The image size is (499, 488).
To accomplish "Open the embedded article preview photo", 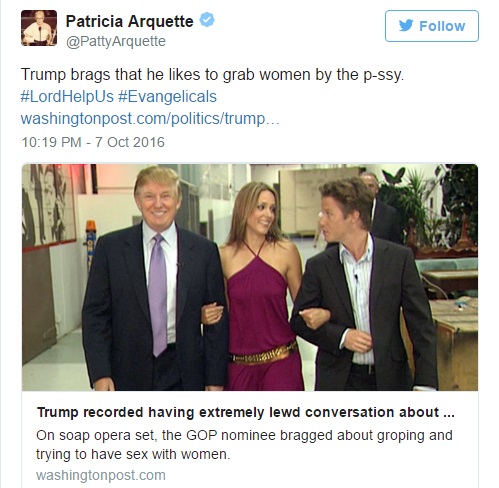I will [250, 277].
